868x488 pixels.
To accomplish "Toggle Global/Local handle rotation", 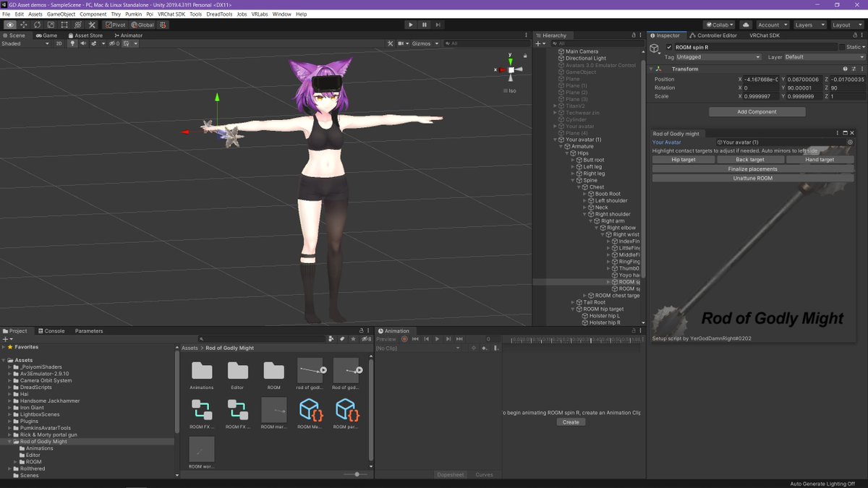I will pos(142,25).
